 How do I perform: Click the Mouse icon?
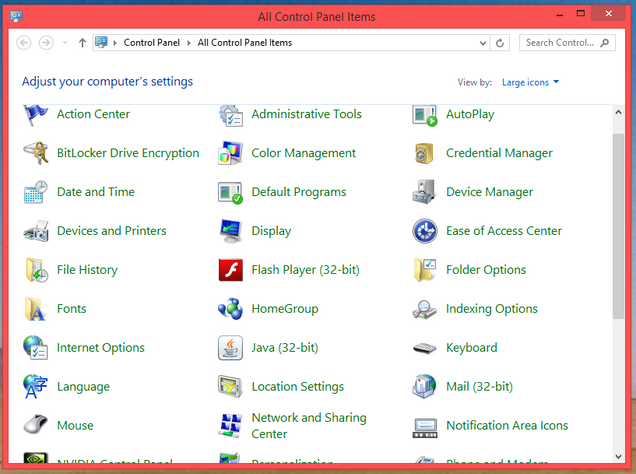[36, 425]
